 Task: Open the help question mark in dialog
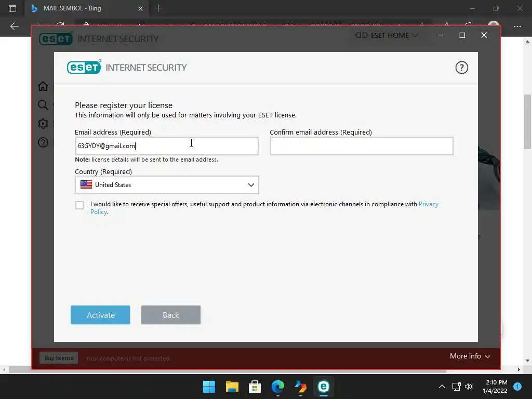pos(461,68)
